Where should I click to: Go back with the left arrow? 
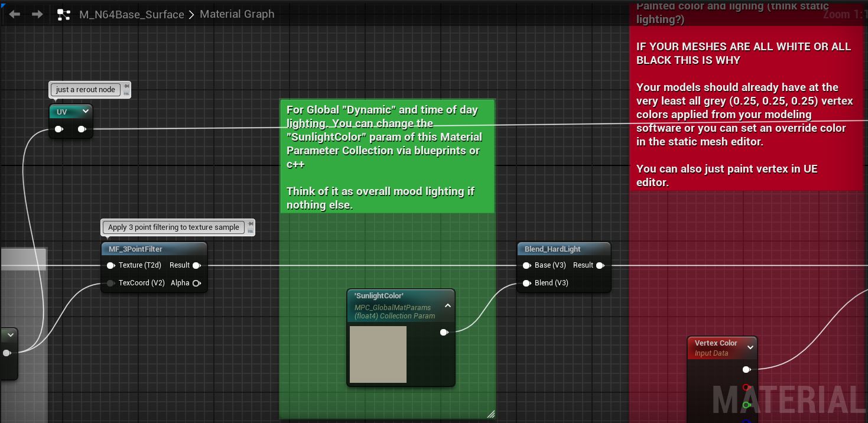point(15,14)
